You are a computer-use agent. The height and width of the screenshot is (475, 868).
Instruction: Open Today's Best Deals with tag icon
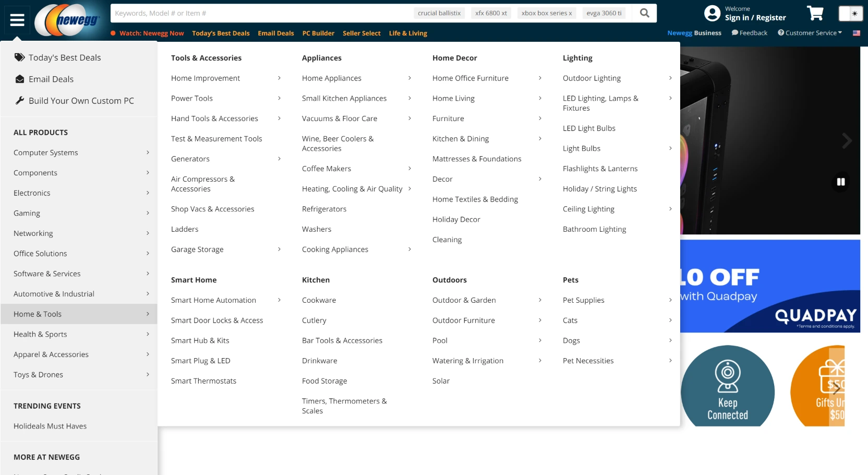pos(65,57)
